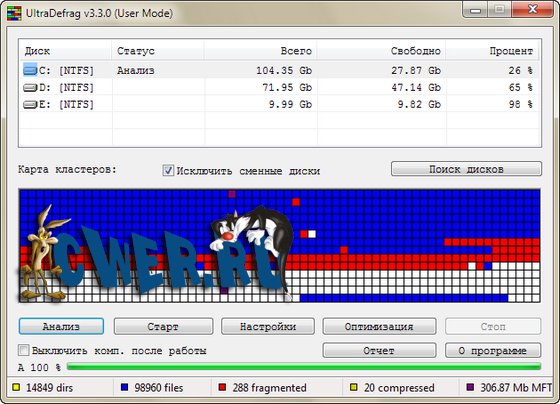Click the Анализ status cell
Screen dimensions: 560x404
(136, 70)
